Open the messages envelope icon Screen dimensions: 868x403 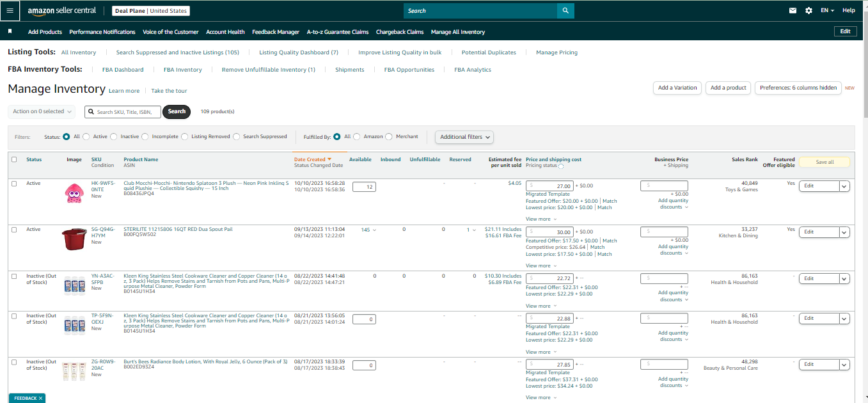coord(793,10)
